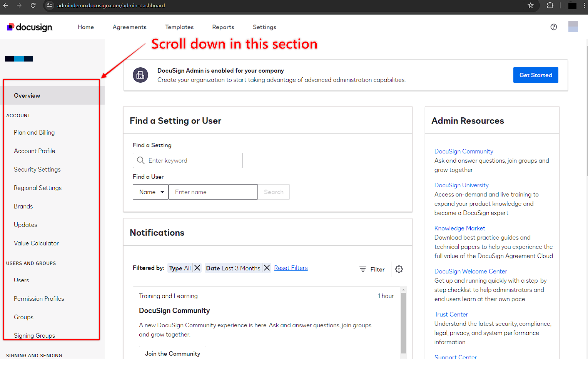The image size is (588, 365).
Task: Open the DocuSign Welcome Center link
Action: pos(471,271)
